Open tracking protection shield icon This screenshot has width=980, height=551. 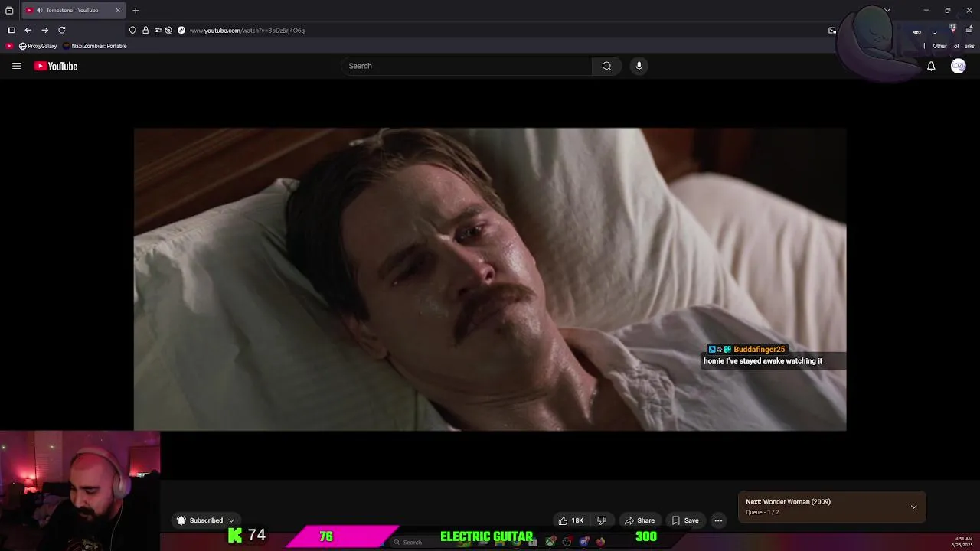pyautogui.click(x=132, y=30)
